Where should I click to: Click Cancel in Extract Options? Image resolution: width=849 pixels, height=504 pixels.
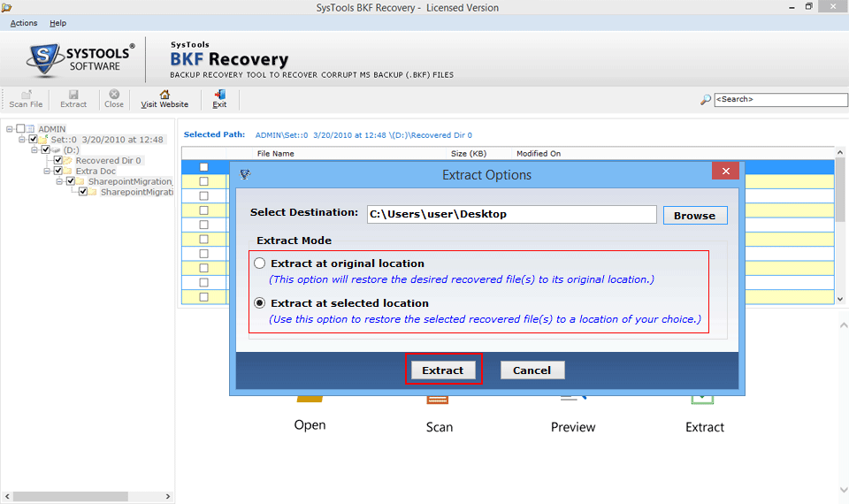pyautogui.click(x=532, y=370)
